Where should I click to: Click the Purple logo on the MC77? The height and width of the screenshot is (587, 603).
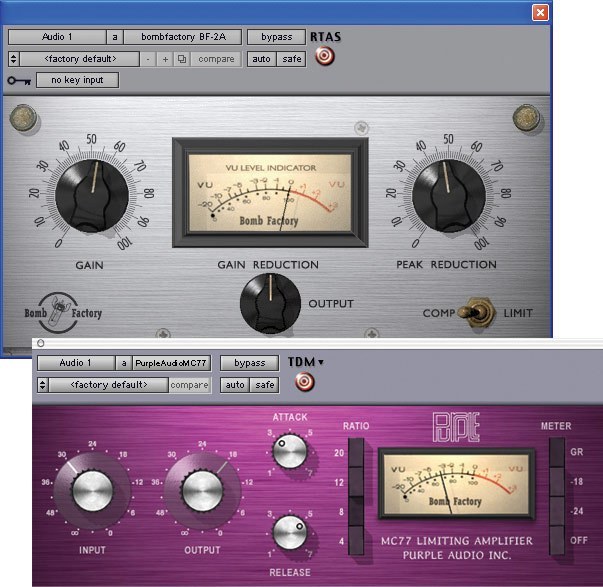(458, 426)
